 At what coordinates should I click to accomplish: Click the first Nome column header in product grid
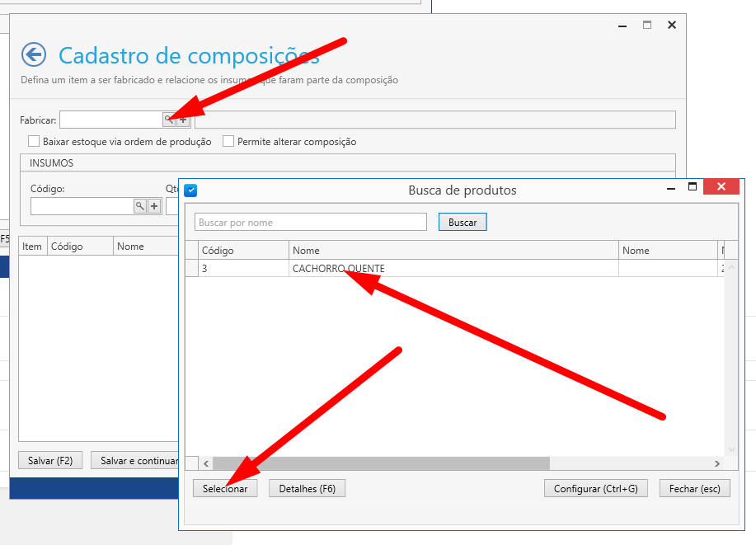[453, 251]
